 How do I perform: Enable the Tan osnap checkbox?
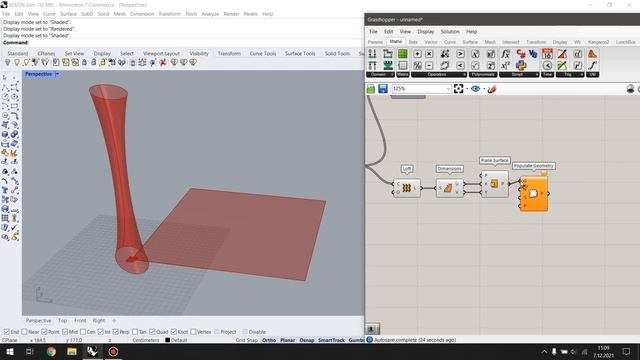pyautogui.click(x=135, y=332)
